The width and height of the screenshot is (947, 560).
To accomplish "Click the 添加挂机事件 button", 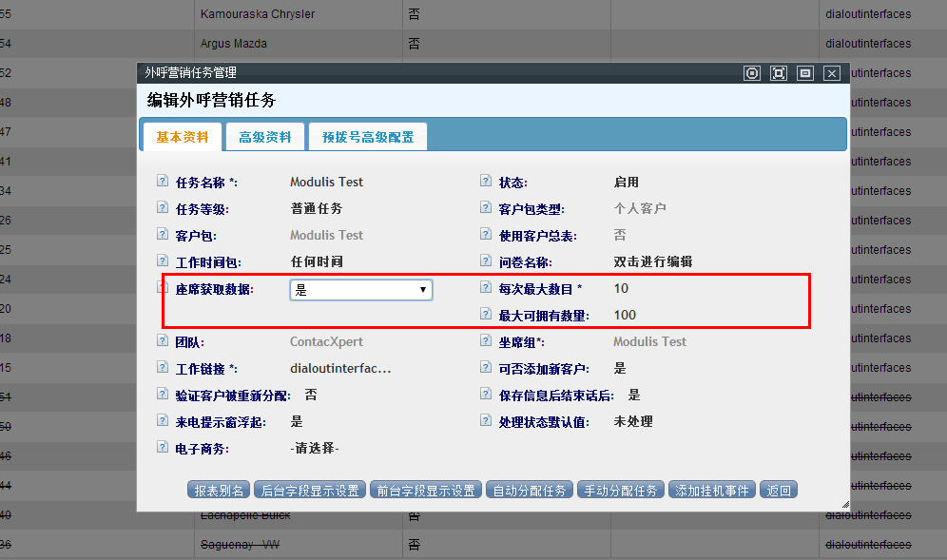I will 711,491.
